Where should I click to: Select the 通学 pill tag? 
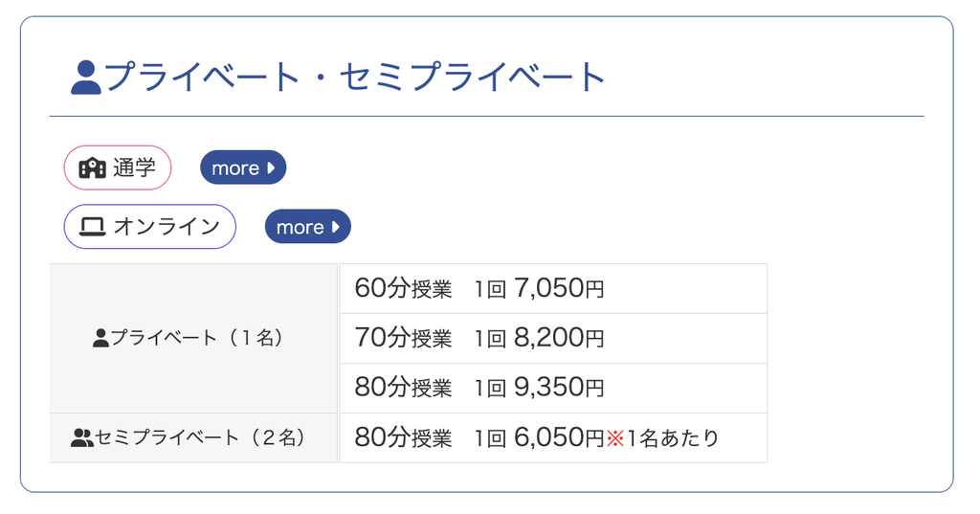click(x=118, y=168)
